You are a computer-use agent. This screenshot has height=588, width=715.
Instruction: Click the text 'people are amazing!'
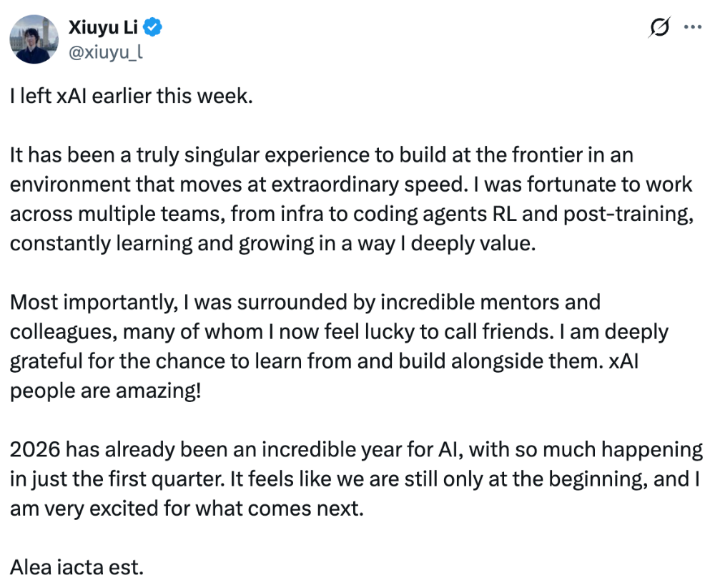(x=105, y=391)
